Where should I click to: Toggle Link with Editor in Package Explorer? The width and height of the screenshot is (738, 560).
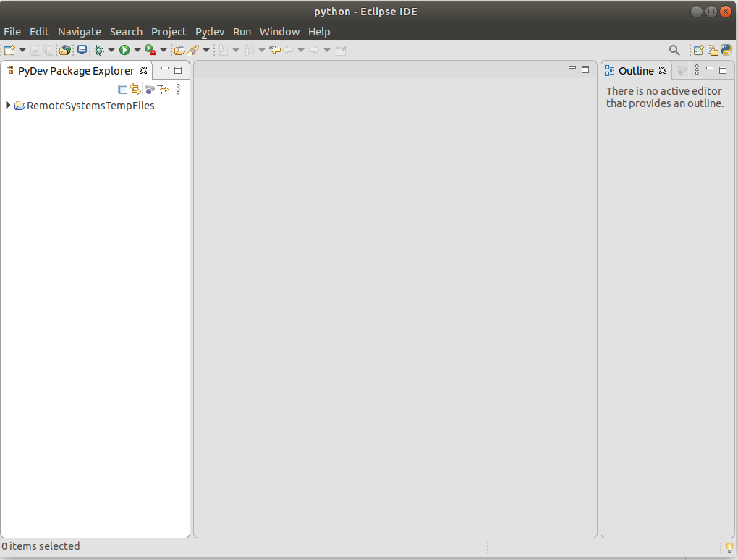[135, 89]
